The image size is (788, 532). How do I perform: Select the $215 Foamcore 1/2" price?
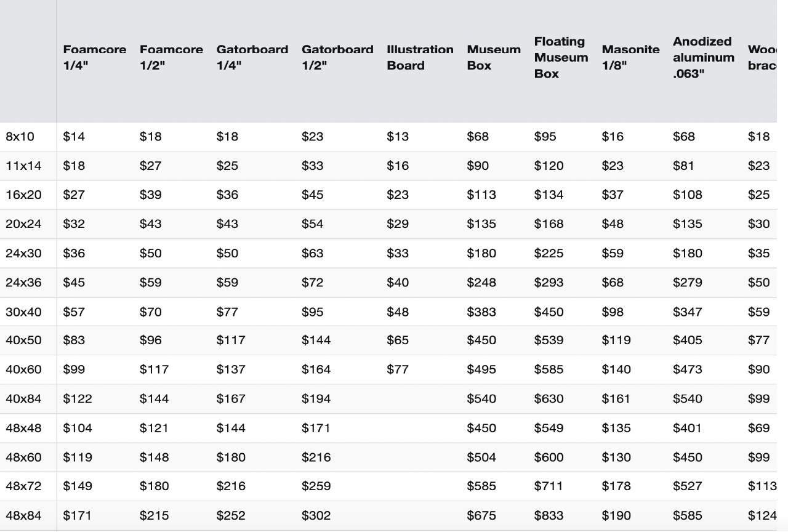[x=154, y=515]
